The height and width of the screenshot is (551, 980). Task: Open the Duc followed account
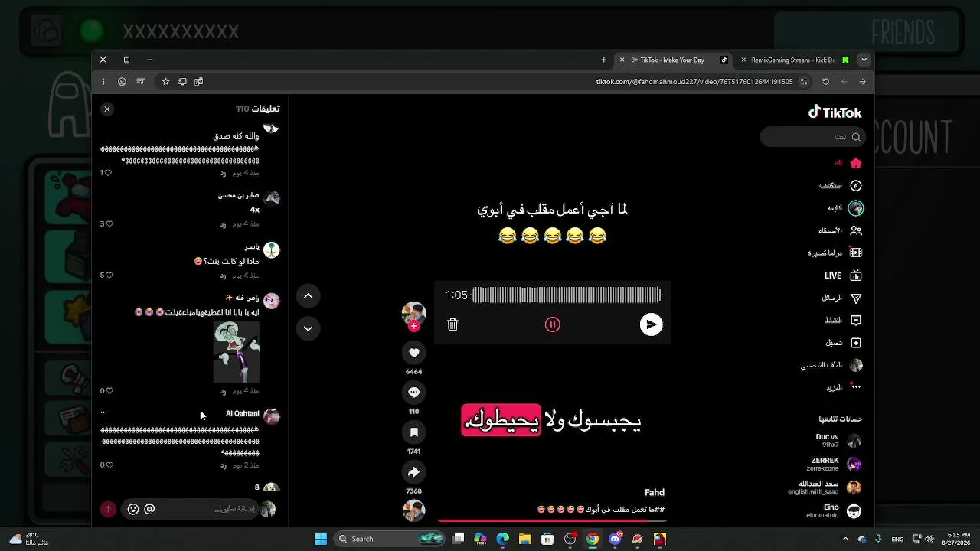click(838, 441)
